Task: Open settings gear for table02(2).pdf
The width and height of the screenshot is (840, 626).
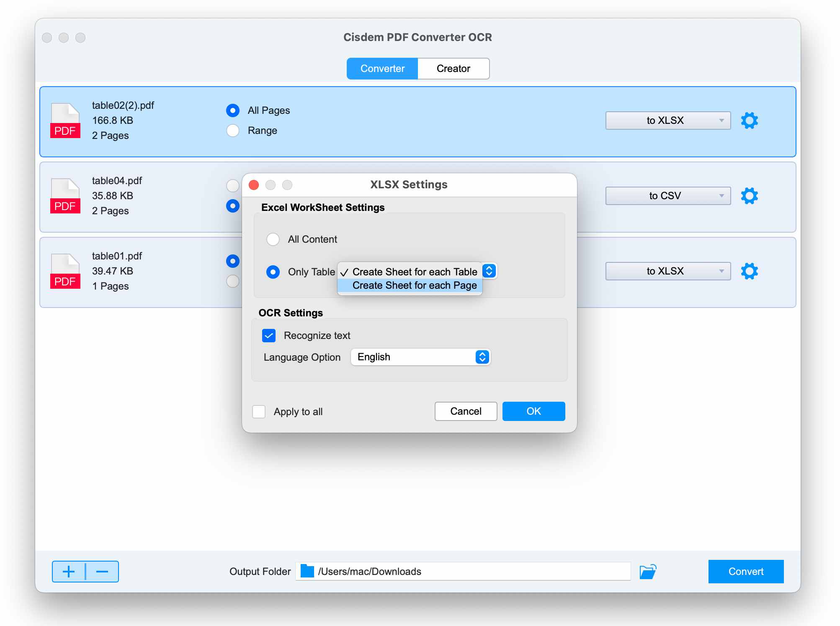Action: (x=750, y=121)
